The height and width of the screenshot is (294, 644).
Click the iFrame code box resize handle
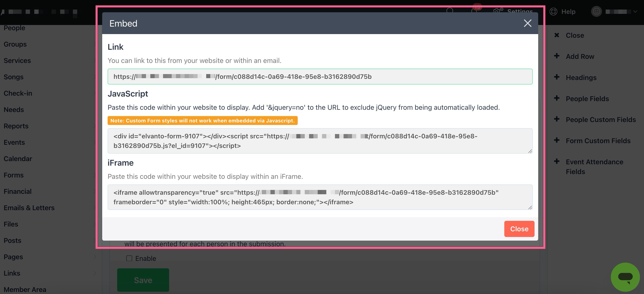[x=530, y=207]
